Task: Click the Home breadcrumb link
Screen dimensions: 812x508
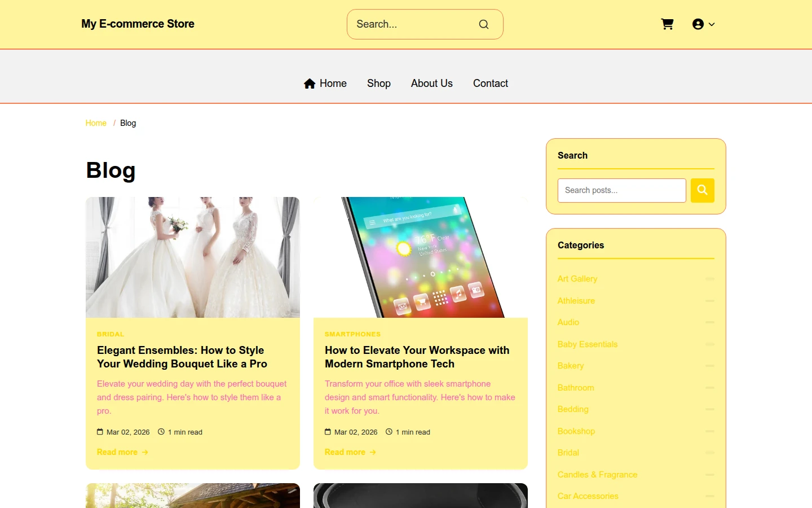Action: coord(96,123)
